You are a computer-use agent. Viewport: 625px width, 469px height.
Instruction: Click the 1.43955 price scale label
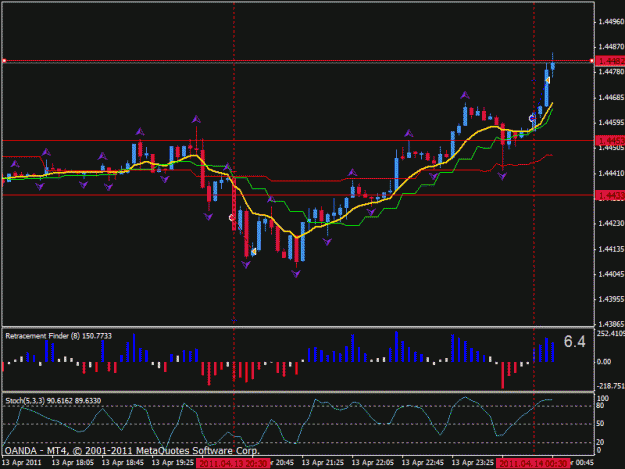pyautogui.click(x=611, y=299)
